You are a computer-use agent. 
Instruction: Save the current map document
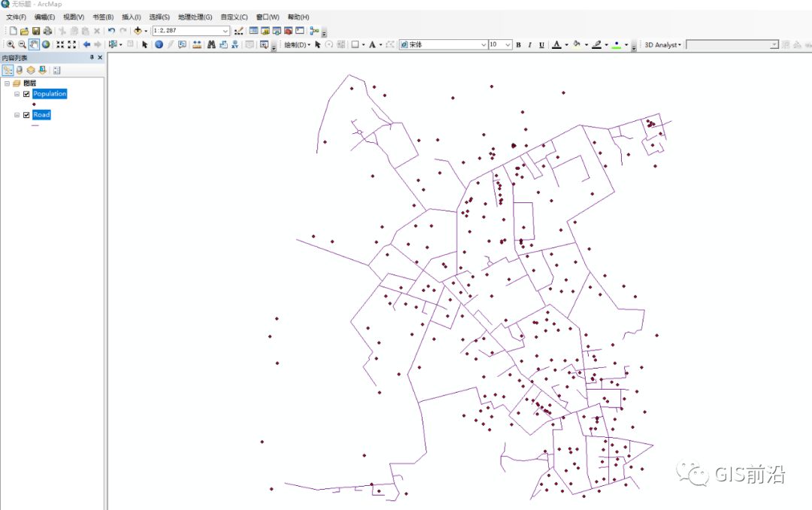[x=36, y=31]
